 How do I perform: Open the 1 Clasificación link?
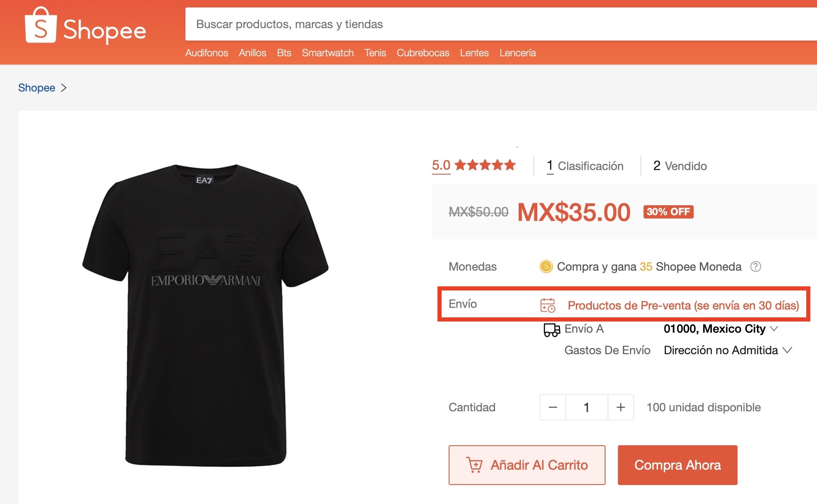pos(584,166)
